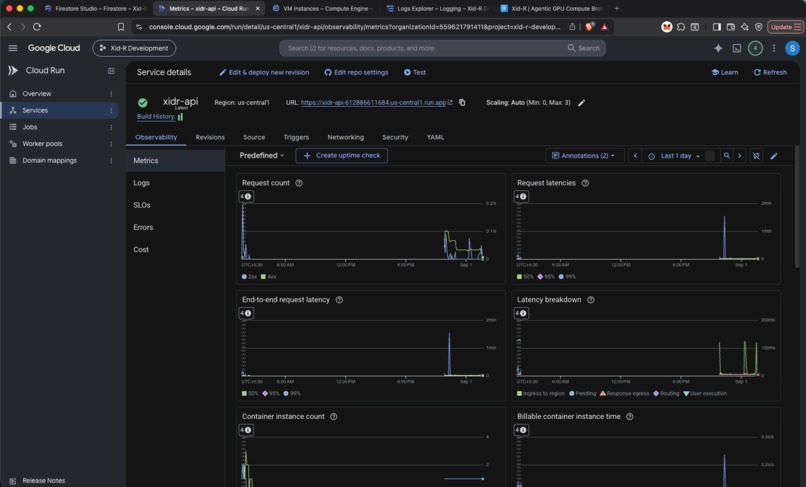This screenshot has height=487, width=806.
Task: Switch to Logs Explorer browser tab
Action: coord(438,8)
